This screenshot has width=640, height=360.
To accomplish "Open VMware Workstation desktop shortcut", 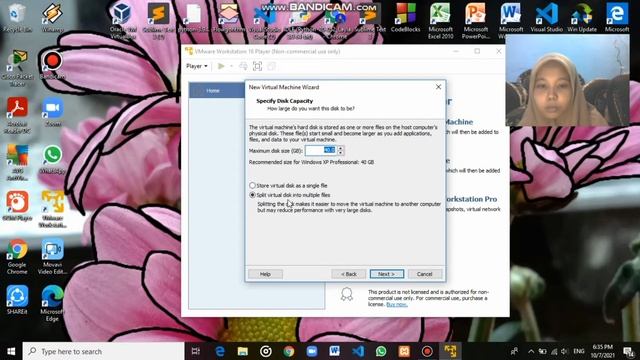I will click(52, 209).
